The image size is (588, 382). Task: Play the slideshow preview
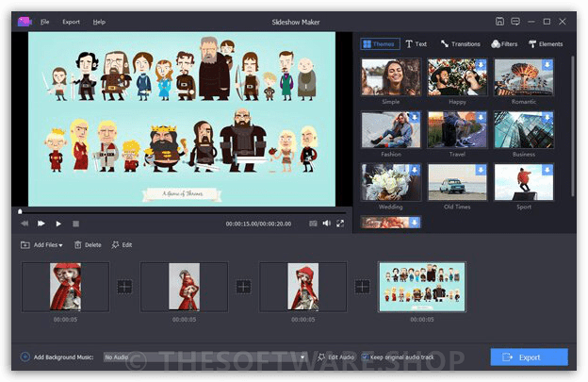click(x=58, y=224)
